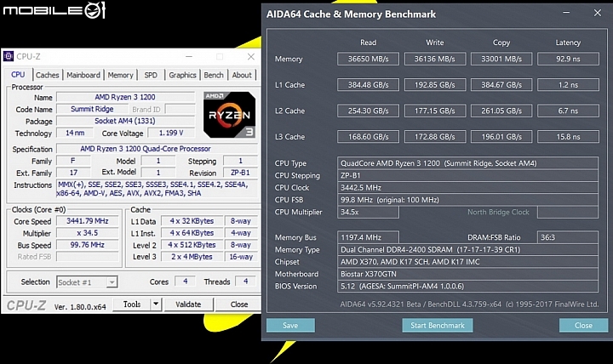613x364 pixels.
Task: Click the Technology value 14 nm
Action: tap(75, 134)
